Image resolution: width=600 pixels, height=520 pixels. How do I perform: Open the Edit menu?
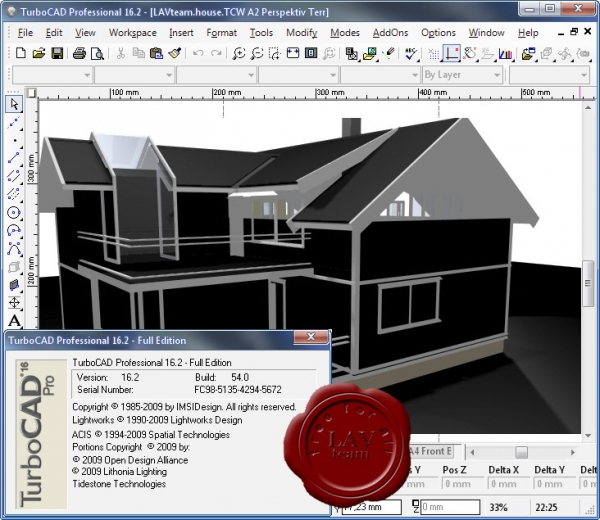pyautogui.click(x=54, y=33)
